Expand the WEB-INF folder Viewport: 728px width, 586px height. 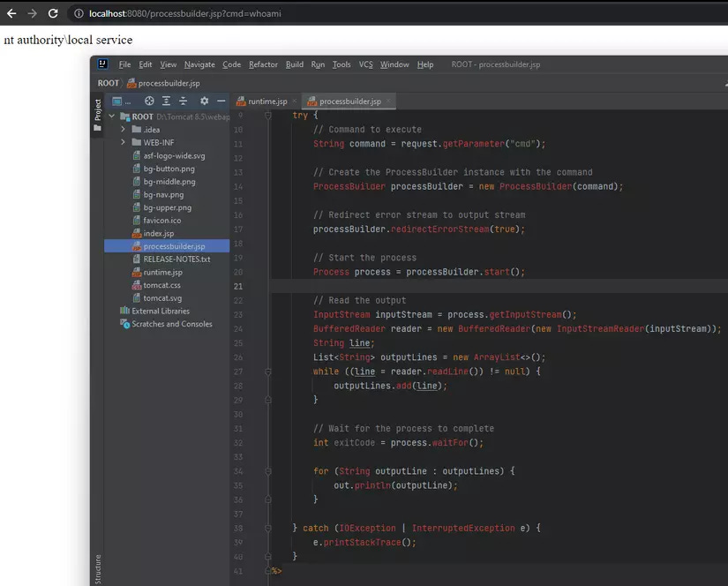pos(124,143)
